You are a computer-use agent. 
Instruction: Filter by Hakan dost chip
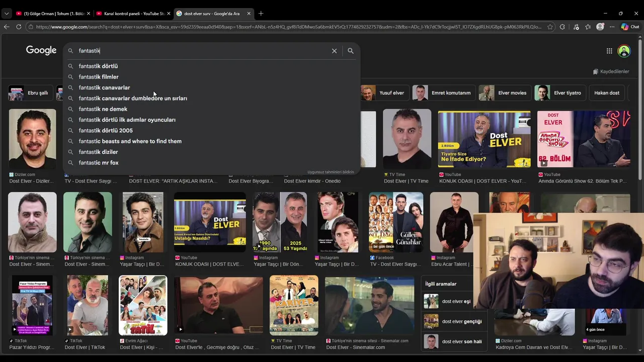pos(606,93)
